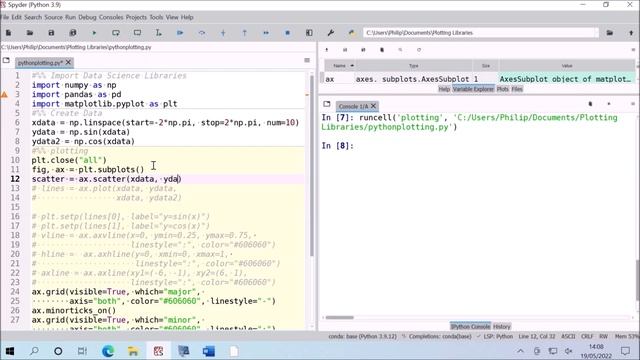Open the Debug menu
Screen dimensions: 640x360
(x=87, y=17)
